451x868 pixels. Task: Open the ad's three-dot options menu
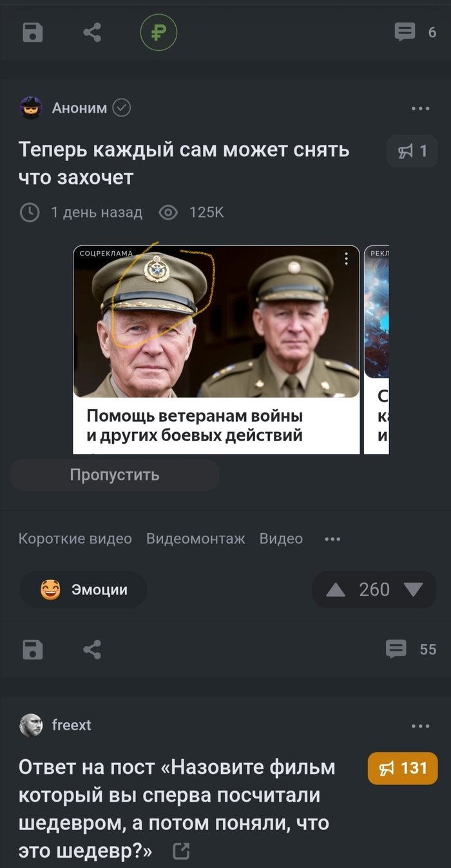(x=346, y=259)
